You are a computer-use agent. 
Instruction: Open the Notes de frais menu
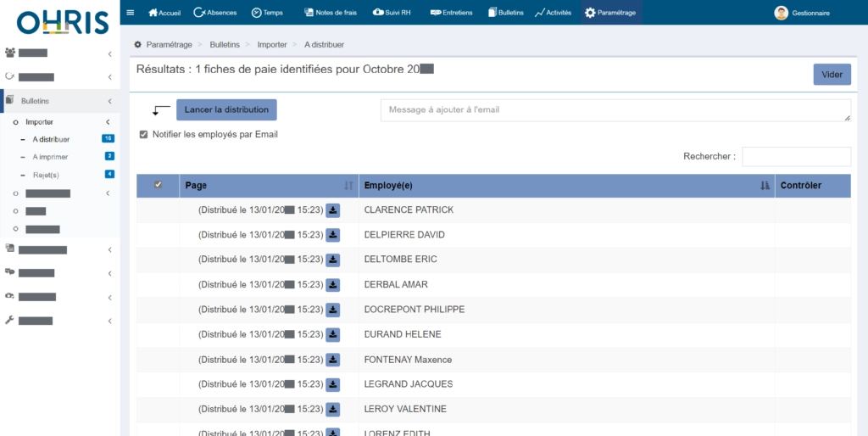pos(330,13)
